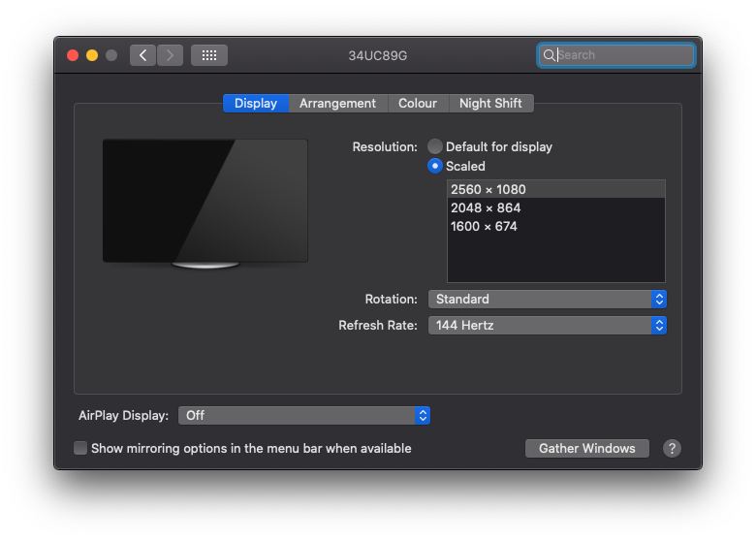756x541 pixels.
Task: Select the Default for display radio button
Action: click(x=435, y=146)
